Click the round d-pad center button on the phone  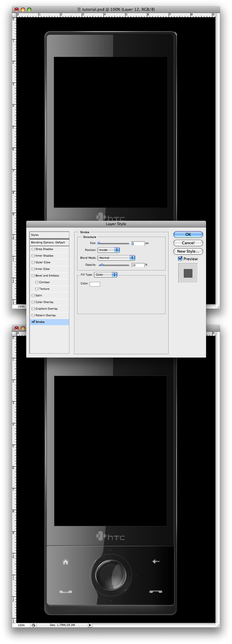(x=111, y=575)
